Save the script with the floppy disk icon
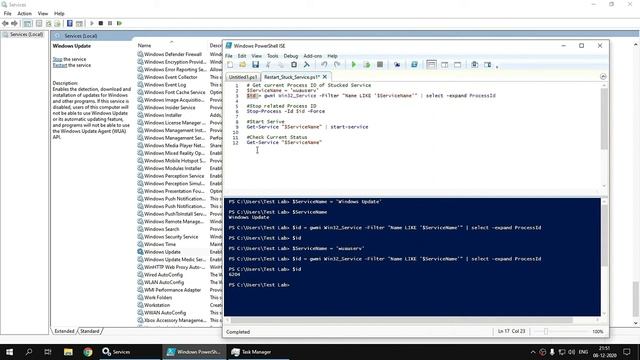The height and width of the screenshot is (360, 640). coord(256,64)
